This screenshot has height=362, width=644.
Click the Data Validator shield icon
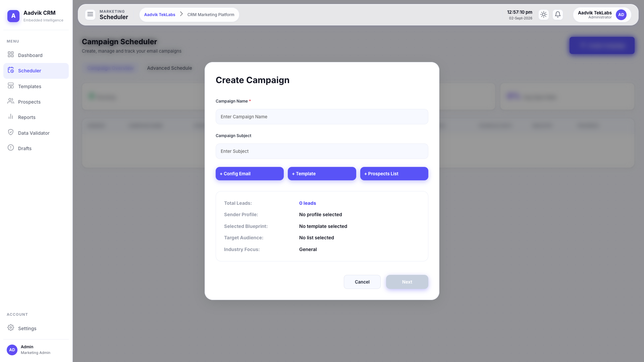(x=11, y=132)
